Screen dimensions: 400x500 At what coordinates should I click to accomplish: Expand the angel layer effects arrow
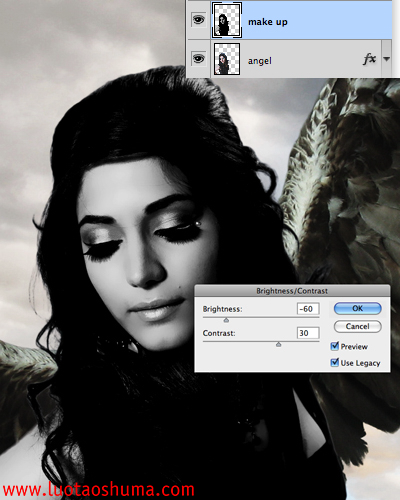point(386,59)
